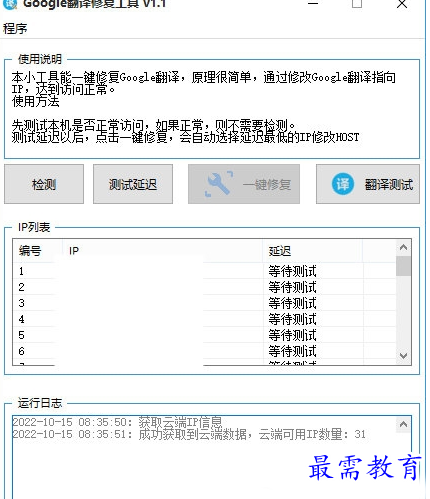The width and height of the screenshot is (430, 499).
Task: Select row 3 in the IP list
Action: pyautogui.click(x=204, y=303)
